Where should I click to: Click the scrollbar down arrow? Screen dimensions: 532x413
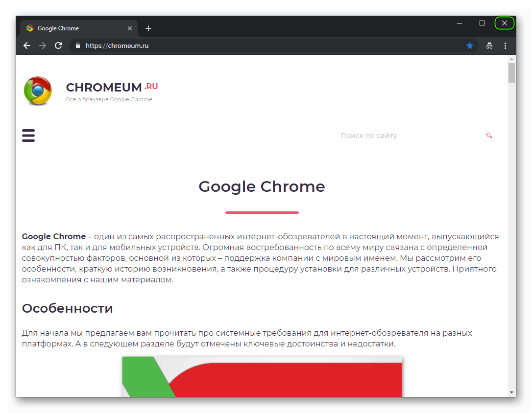point(511,392)
